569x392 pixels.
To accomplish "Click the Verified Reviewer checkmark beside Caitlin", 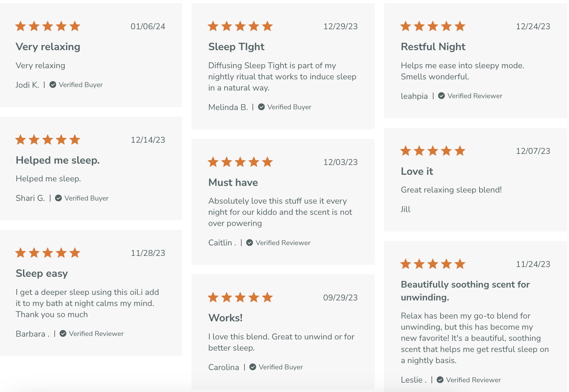I will 250,243.
